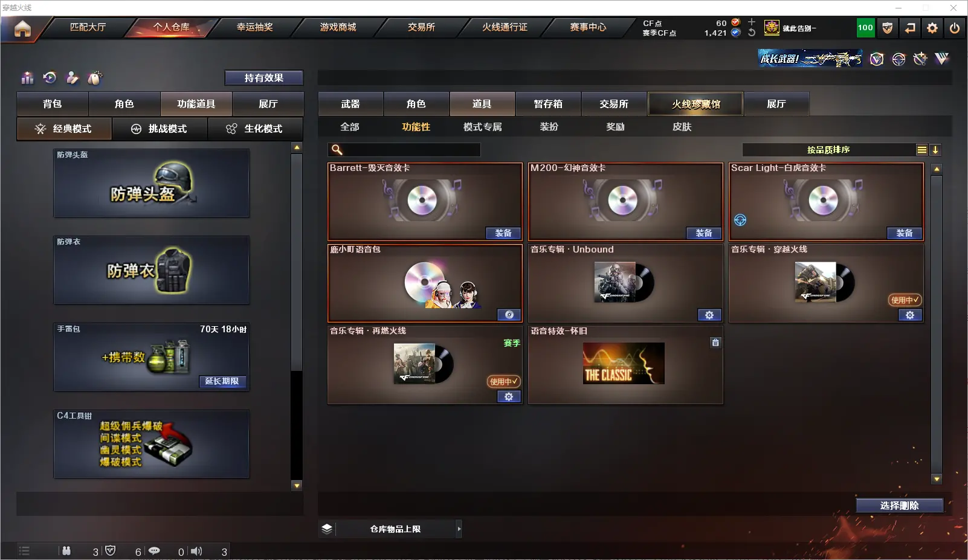Open game settings gear icon
968x560 pixels.
(x=932, y=28)
